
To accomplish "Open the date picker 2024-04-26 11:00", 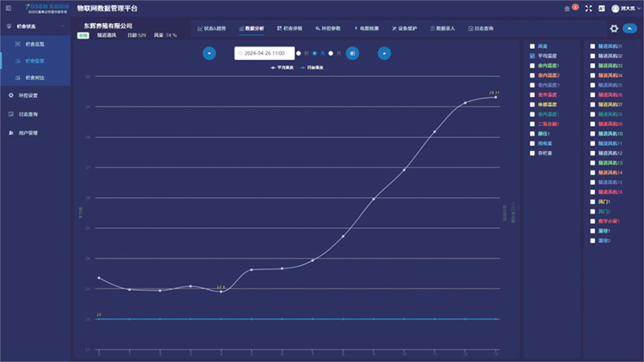I will point(264,53).
